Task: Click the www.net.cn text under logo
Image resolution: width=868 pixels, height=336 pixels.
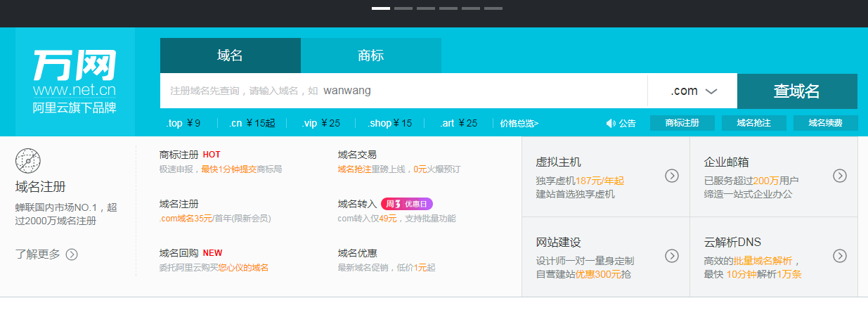Action: (x=75, y=91)
